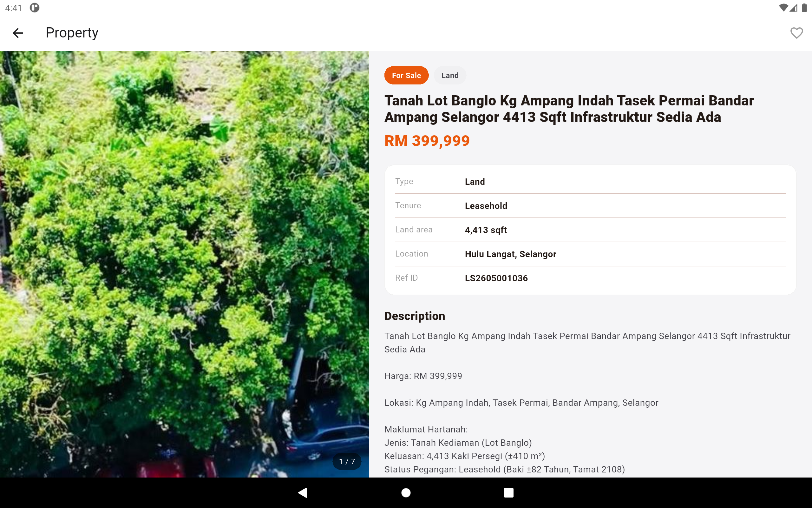Tap the Description heading

click(x=415, y=316)
